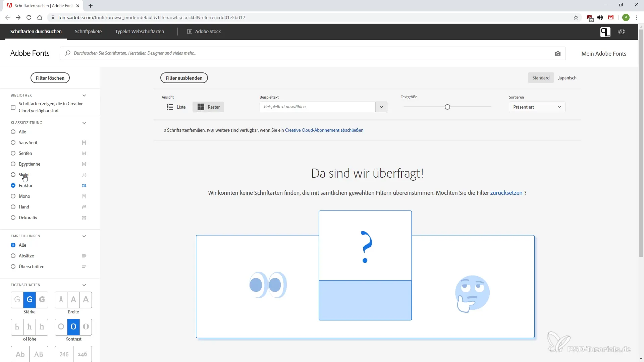
Task: Switch to Standard language mode
Action: click(x=541, y=78)
